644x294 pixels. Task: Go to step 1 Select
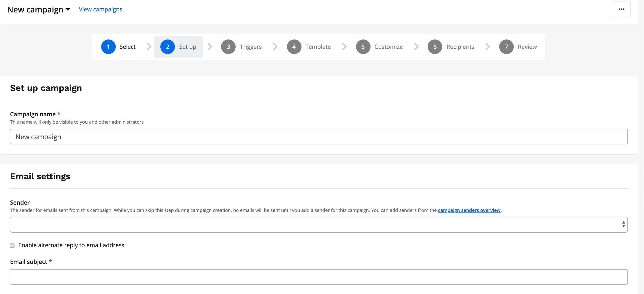pyautogui.click(x=119, y=47)
